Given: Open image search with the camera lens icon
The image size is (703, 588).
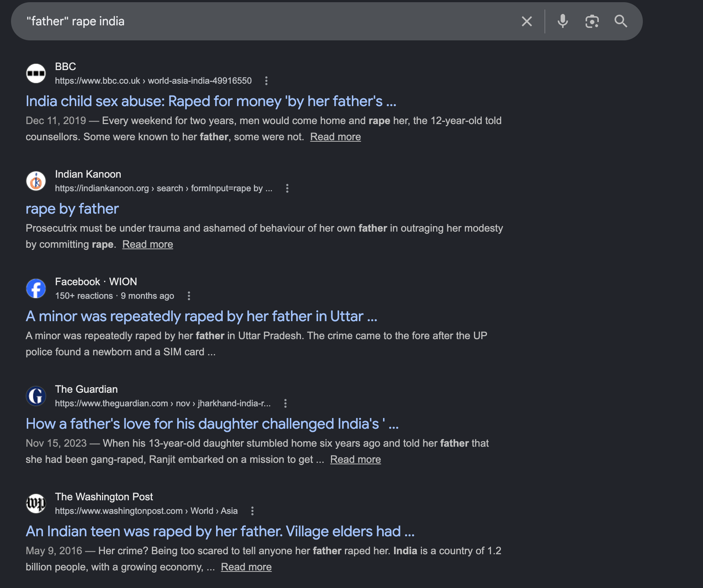Looking at the screenshot, I should point(592,22).
